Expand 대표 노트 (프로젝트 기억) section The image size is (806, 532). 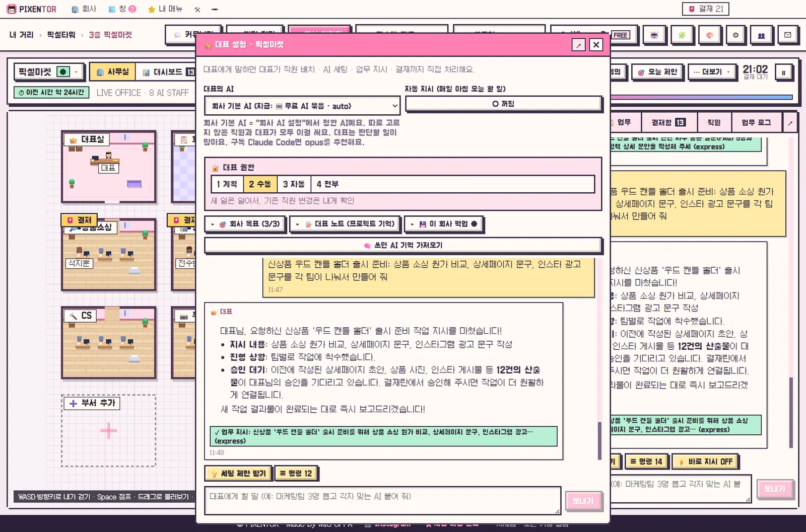pyautogui.click(x=345, y=224)
